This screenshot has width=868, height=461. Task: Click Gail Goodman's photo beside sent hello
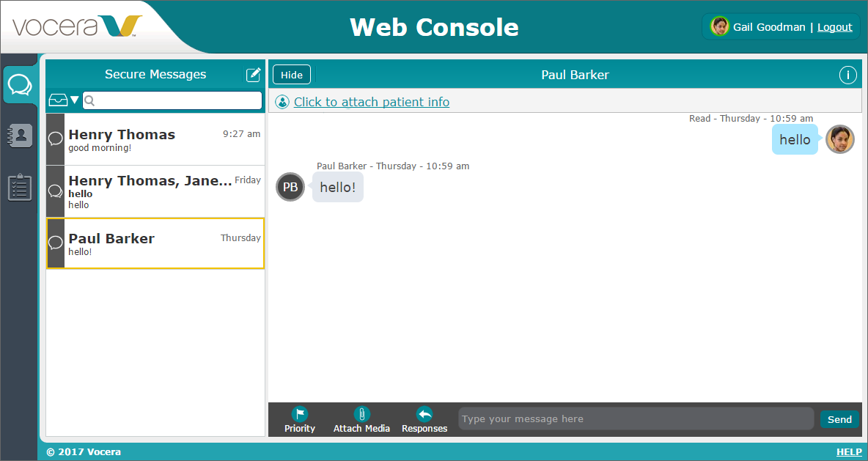(x=839, y=139)
